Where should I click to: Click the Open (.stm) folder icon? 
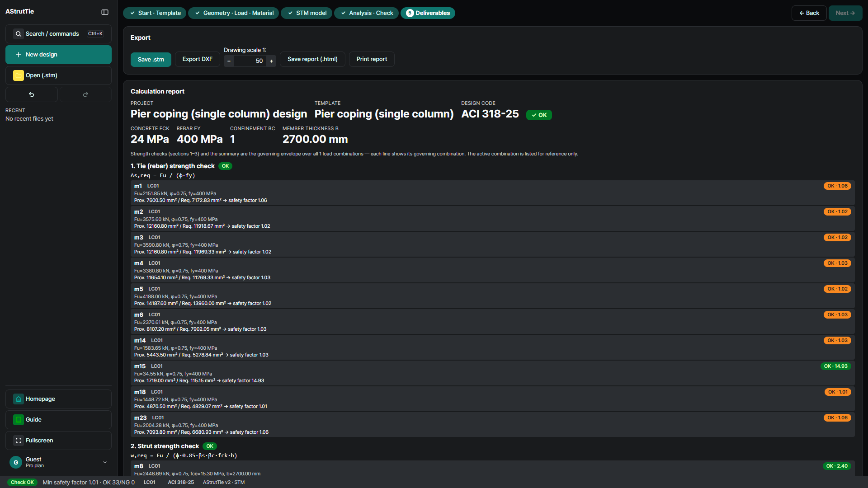[19, 75]
